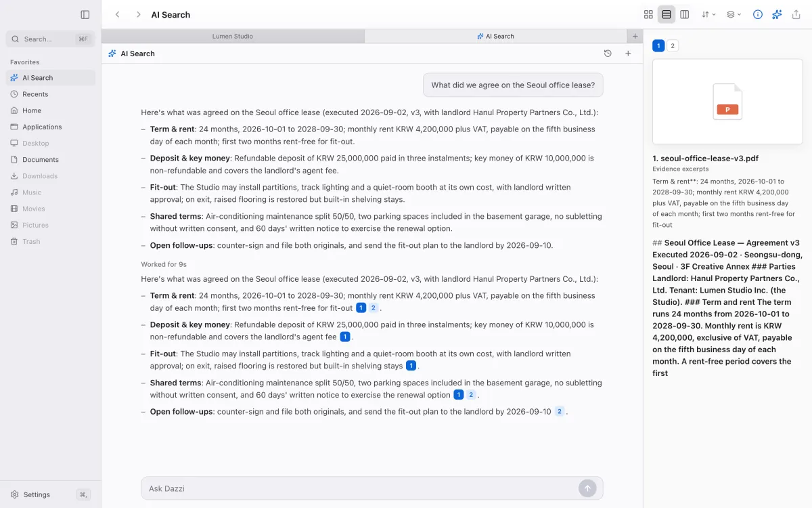This screenshot has height=508, width=812.
Task: Select AI Search in Favorites
Action: pyautogui.click(x=51, y=78)
